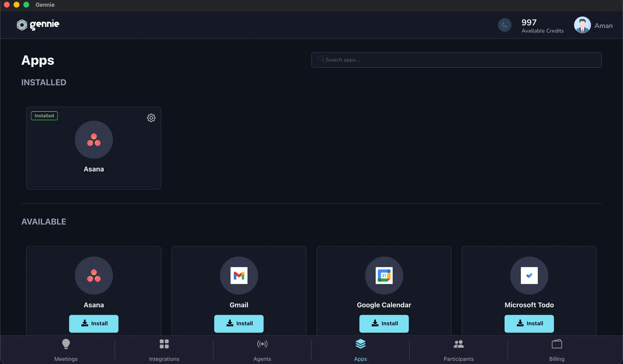Switch to the Integrations tab
The height and width of the screenshot is (364, 623).
[x=164, y=350]
